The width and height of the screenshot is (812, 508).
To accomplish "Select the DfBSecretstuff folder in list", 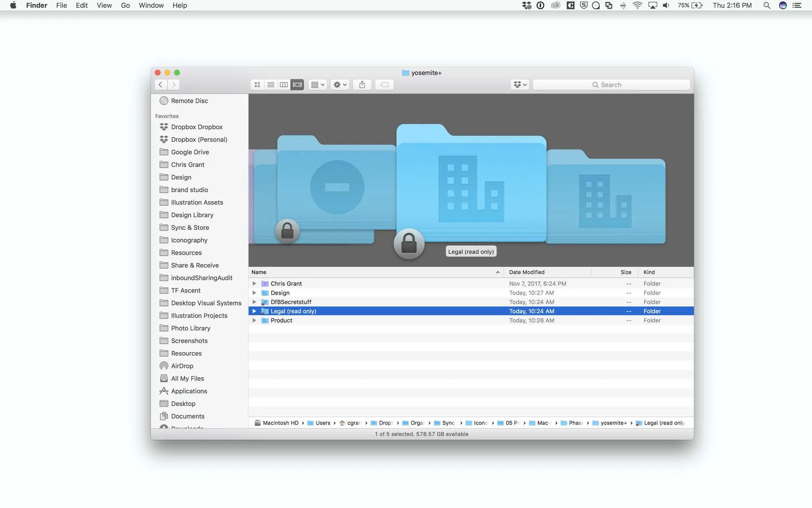I will (471, 302).
